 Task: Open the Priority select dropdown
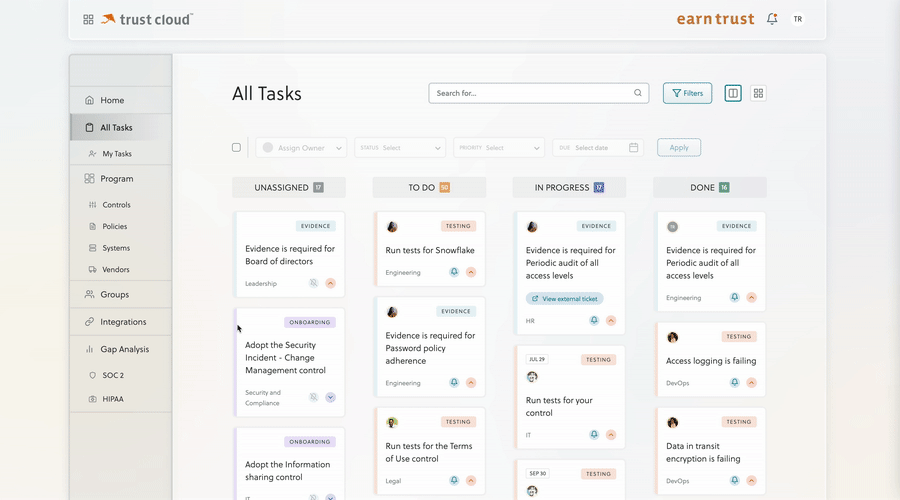click(x=499, y=148)
